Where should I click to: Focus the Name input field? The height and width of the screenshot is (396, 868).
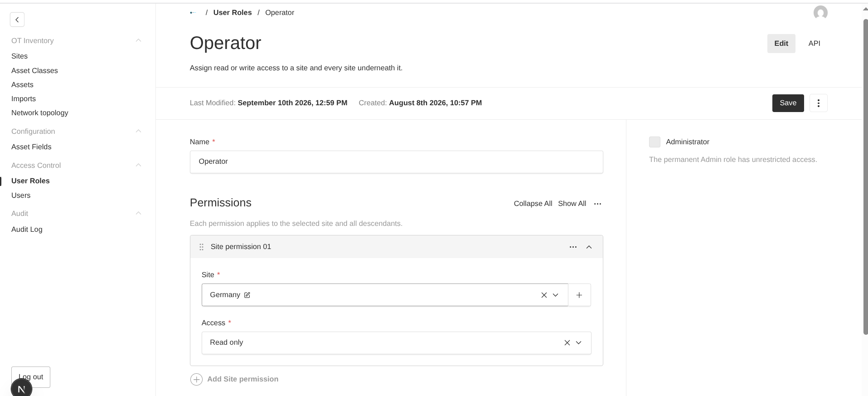397,162
